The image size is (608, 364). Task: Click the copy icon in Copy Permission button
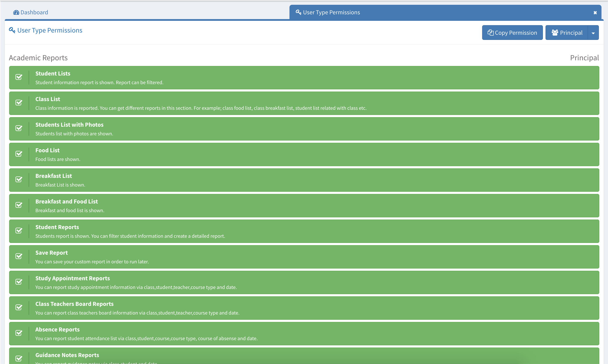[490, 33]
